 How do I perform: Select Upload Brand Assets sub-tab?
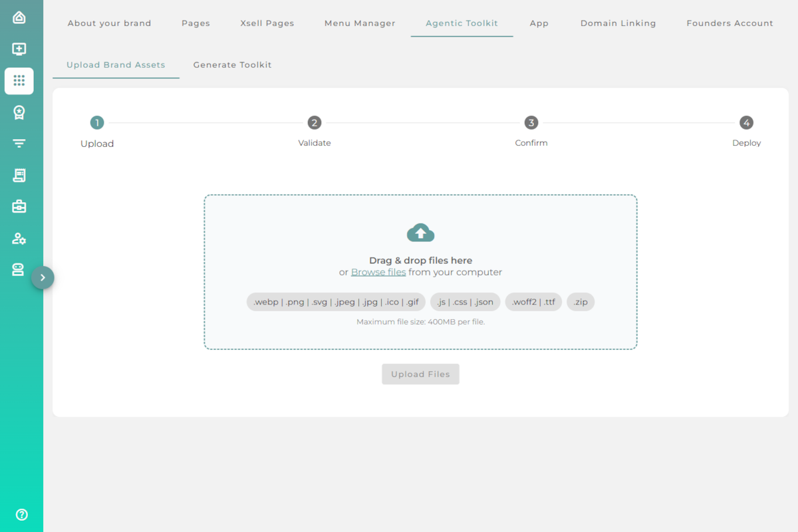coord(116,65)
